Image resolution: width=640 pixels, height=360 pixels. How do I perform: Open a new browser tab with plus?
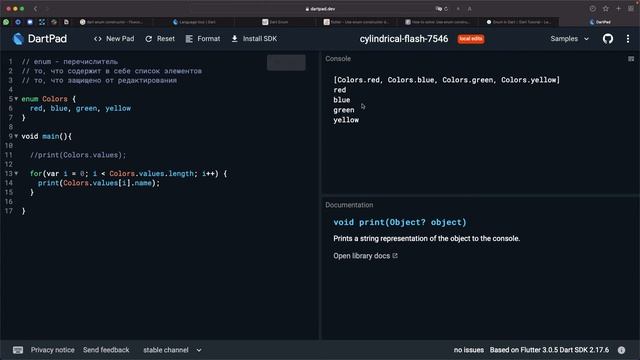[618, 9]
